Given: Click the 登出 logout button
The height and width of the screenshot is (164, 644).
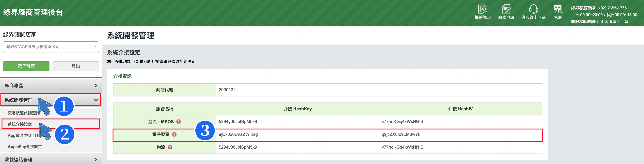Looking at the screenshot, I should [x=76, y=66].
